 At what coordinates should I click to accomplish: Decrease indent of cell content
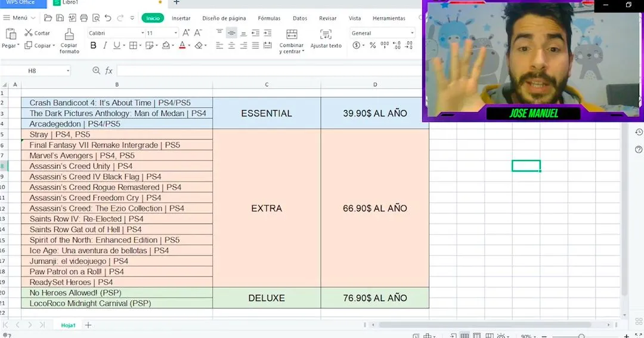[255, 33]
